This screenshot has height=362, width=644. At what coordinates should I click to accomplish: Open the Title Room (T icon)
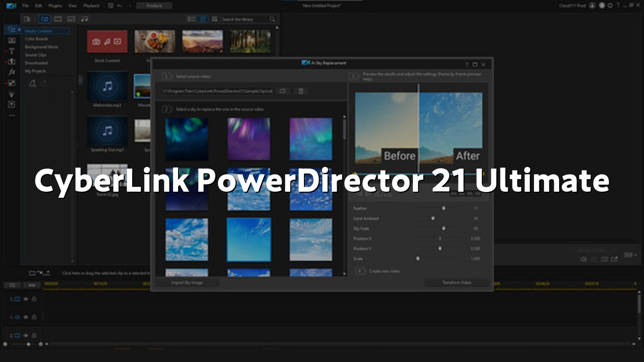pyautogui.click(x=12, y=51)
